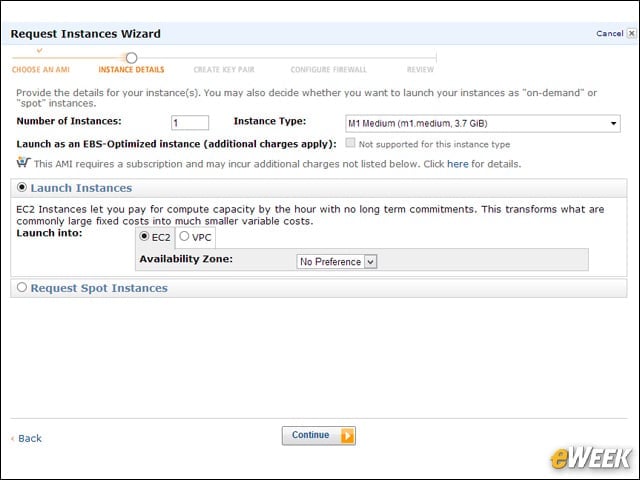
Task: Click the shopping cart subscription icon
Action: coord(23,162)
